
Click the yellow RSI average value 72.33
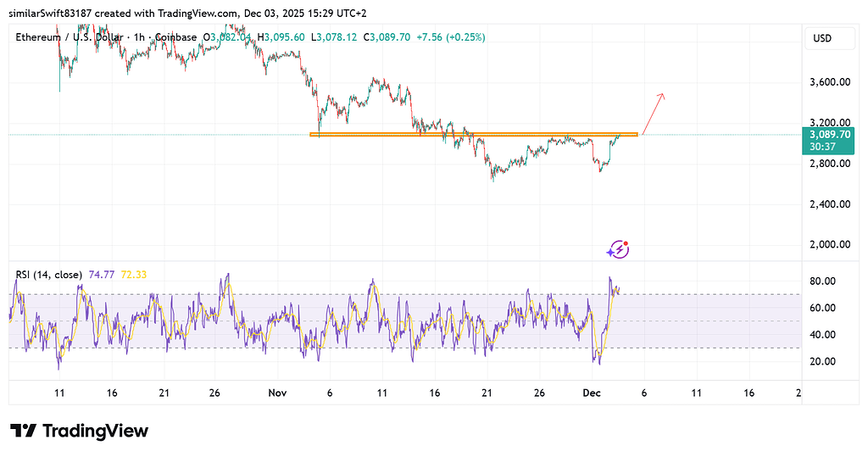coord(135,275)
